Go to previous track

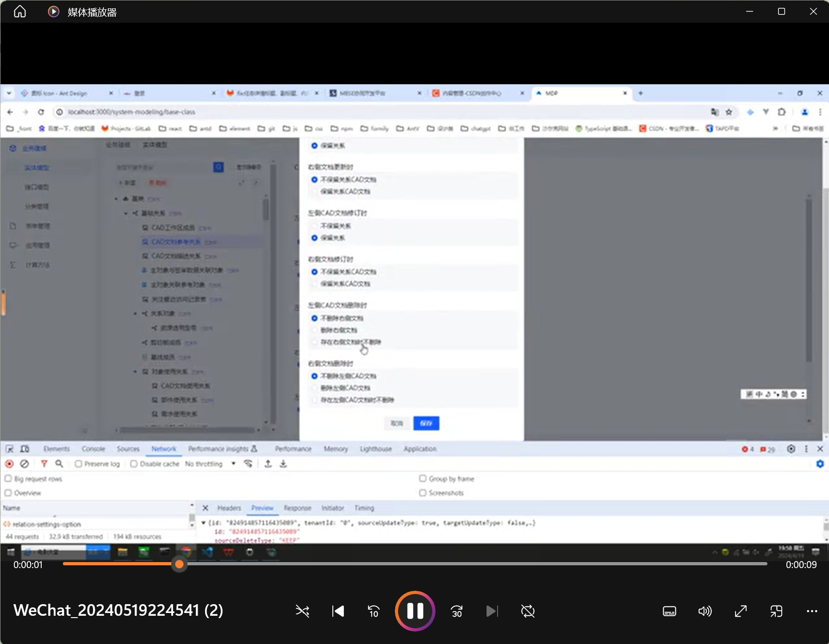pyautogui.click(x=338, y=611)
